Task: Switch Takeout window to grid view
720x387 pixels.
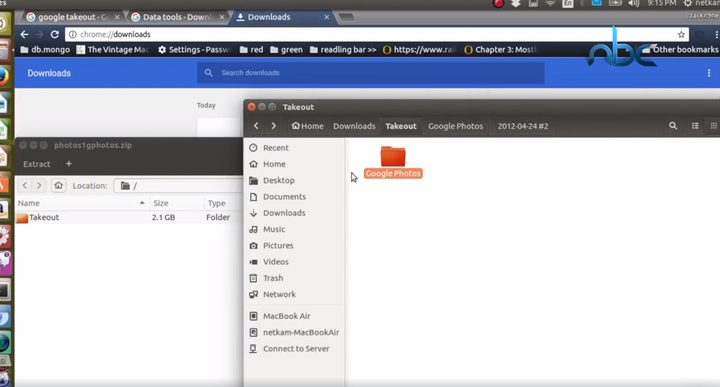Action: coord(714,126)
